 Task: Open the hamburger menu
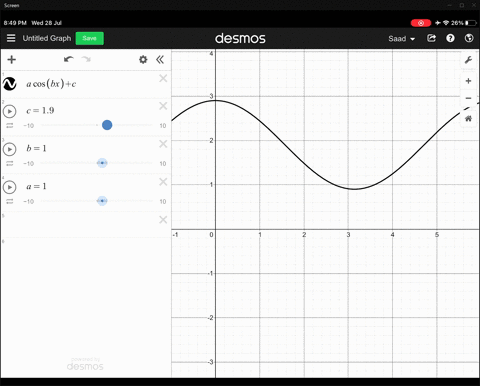(x=11, y=38)
